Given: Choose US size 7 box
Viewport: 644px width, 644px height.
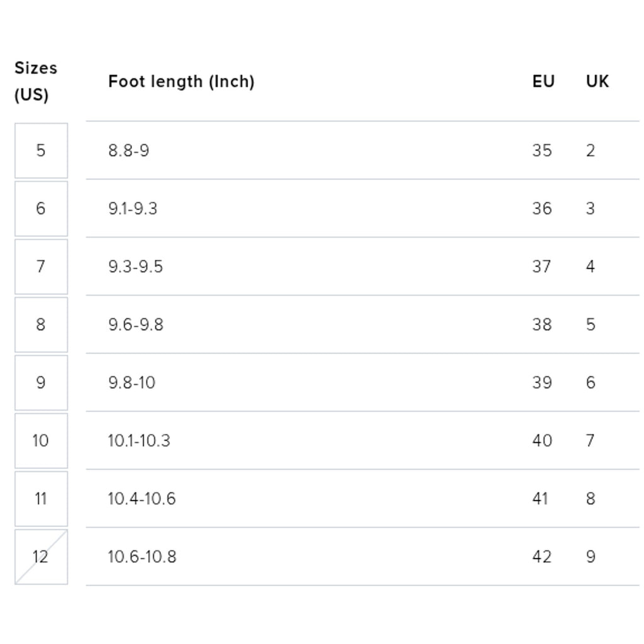Looking at the screenshot, I should click(x=41, y=267).
